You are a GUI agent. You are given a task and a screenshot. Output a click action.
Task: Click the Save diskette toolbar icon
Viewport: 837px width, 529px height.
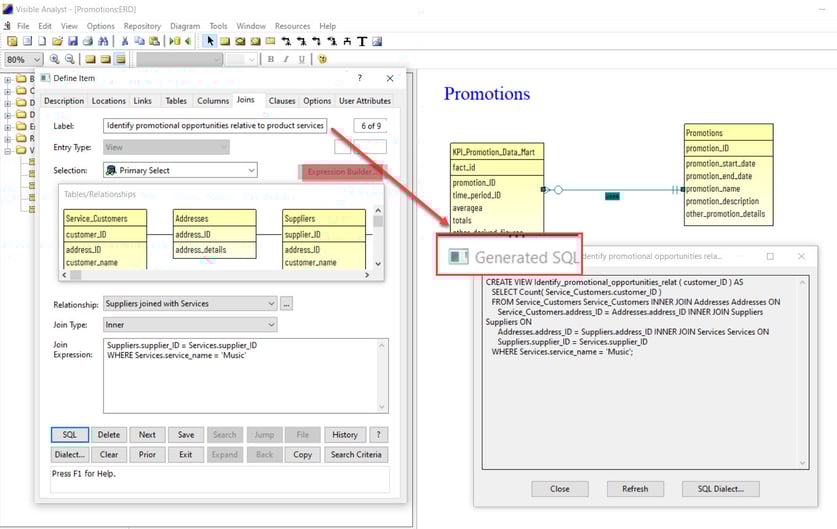click(73, 41)
